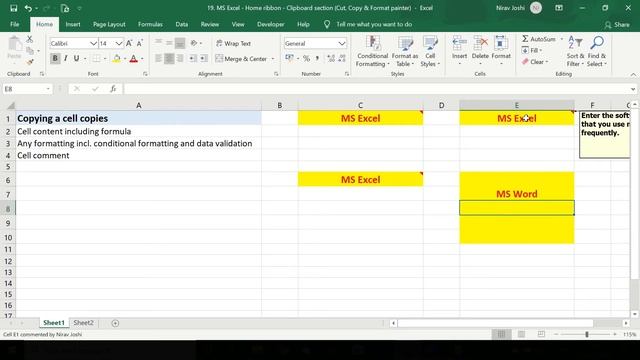Toggle Bottom Align vertical alignment
Image resolution: width=640 pixels, height=360 pixels.
tap(180, 43)
